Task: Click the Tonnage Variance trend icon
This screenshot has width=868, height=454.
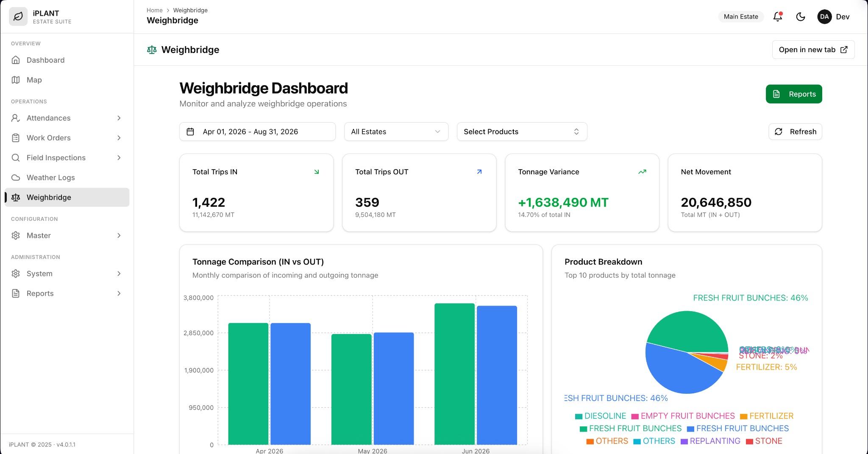Action: (642, 172)
